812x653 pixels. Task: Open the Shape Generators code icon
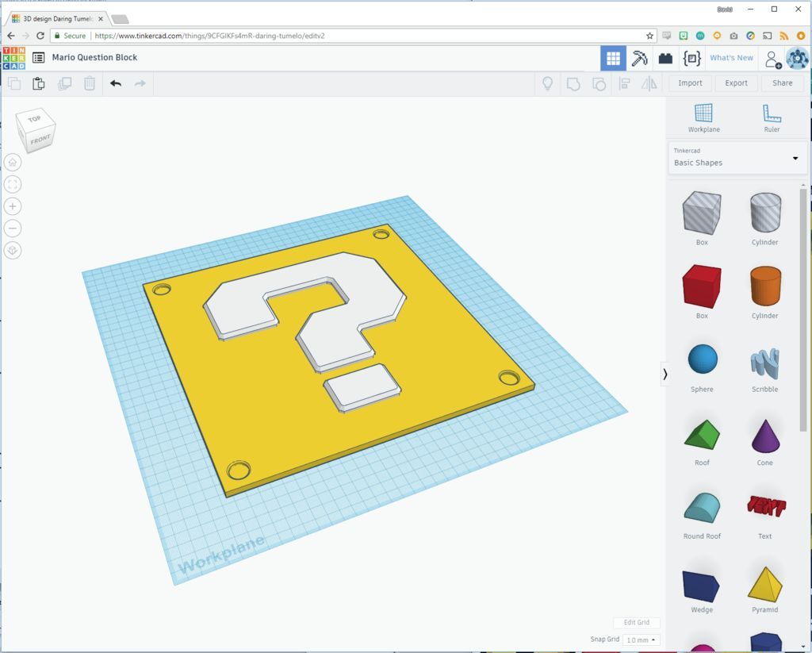pos(691,58)
